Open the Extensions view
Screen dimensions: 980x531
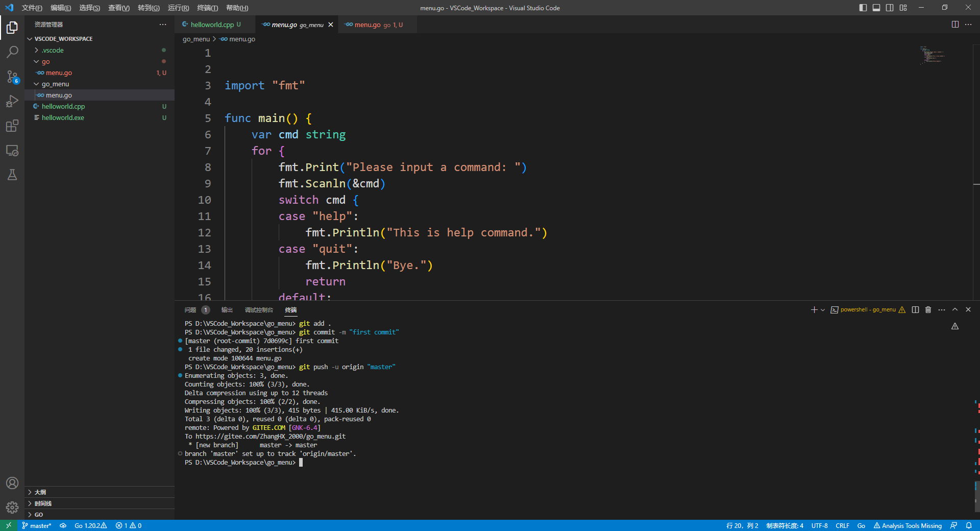coord(12,126)
